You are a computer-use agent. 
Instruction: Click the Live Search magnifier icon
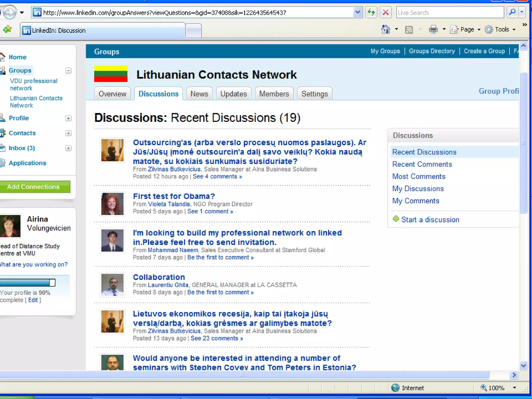click(512, 12)
